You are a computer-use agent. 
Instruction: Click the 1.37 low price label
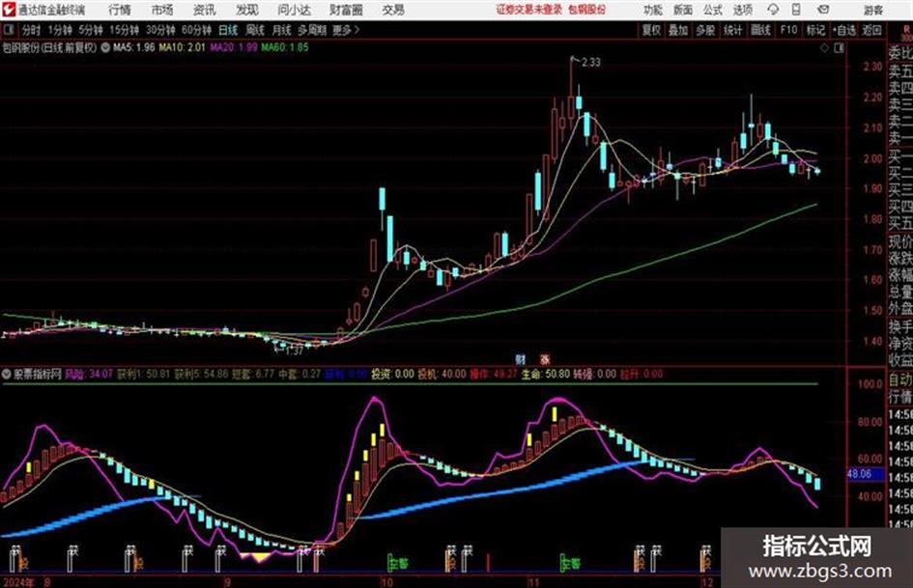pos(294,350)
